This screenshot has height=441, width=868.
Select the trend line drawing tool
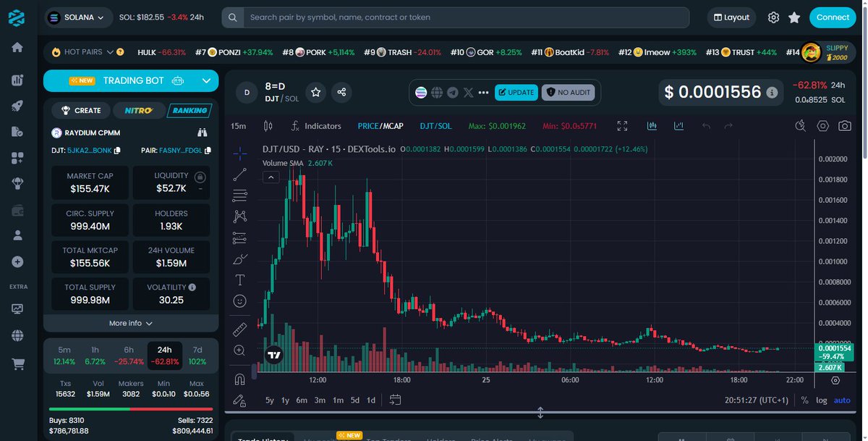pos(239,174)
